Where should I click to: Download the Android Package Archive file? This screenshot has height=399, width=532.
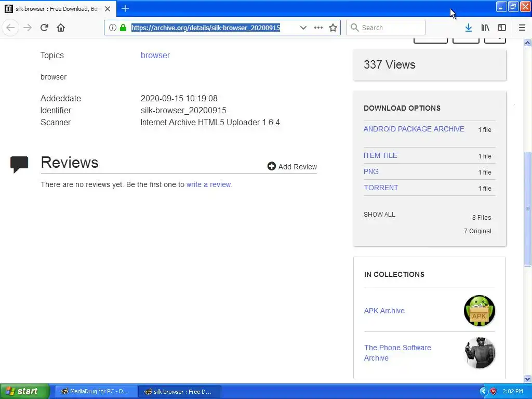point(414,129)
